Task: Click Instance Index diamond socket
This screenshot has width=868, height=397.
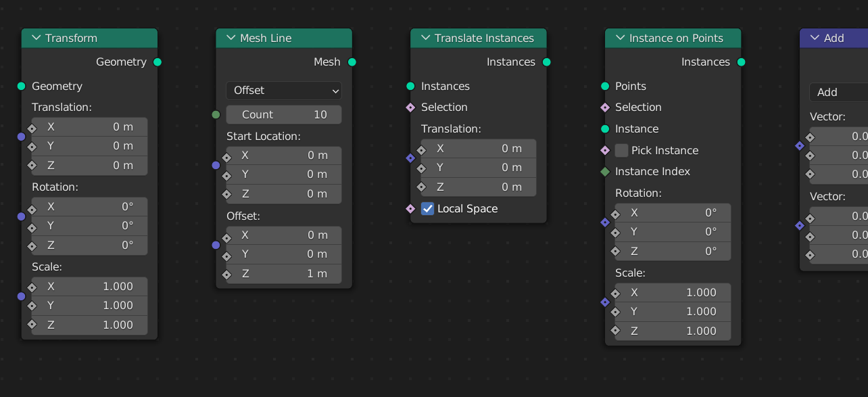Action: pyautogui.click(x=605, y=172)
